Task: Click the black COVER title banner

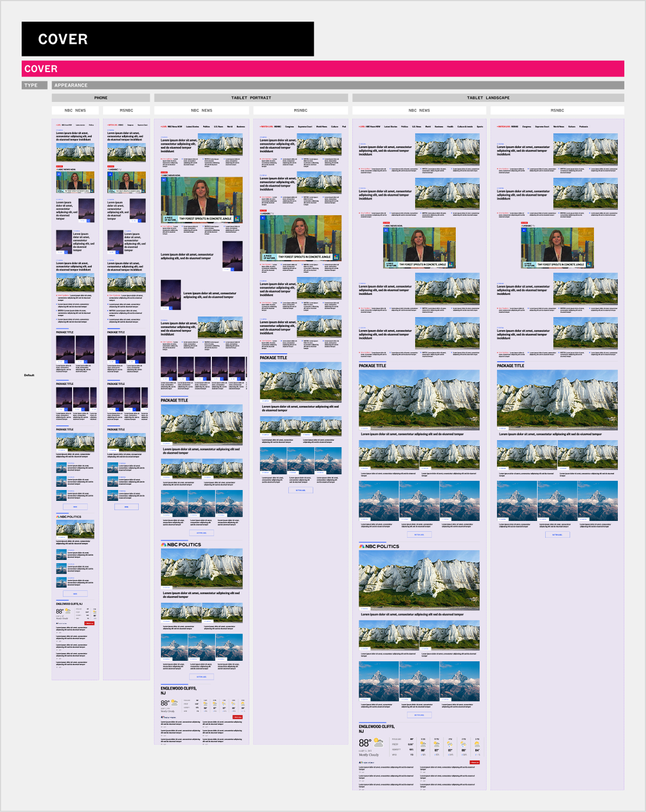Action: coord(167,39)
